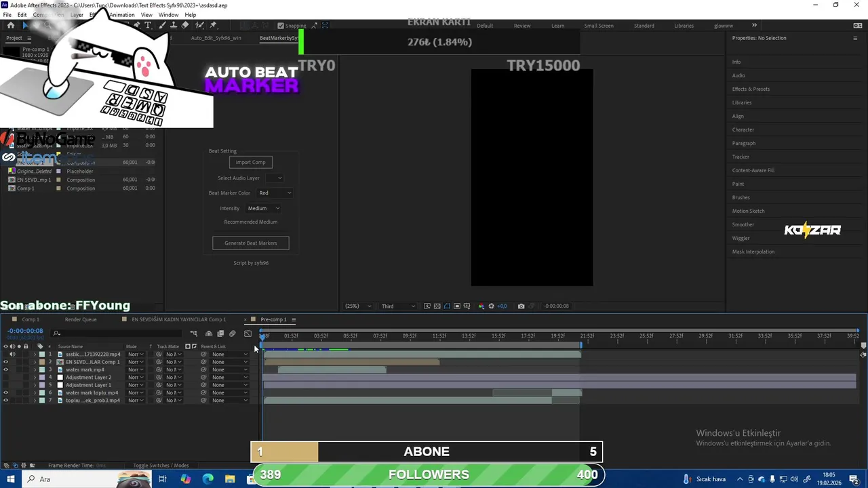The width and height of the screenshot is (868, 488).
Task: Click Toggle Switches / Modes
Action: pyautogui.click(x=161, y=466)
